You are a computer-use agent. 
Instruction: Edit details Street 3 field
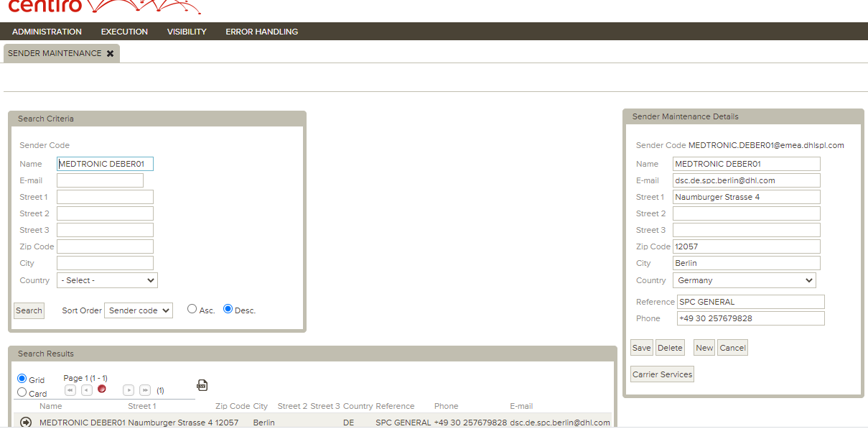pyautogui.click(x=747, y=230)
